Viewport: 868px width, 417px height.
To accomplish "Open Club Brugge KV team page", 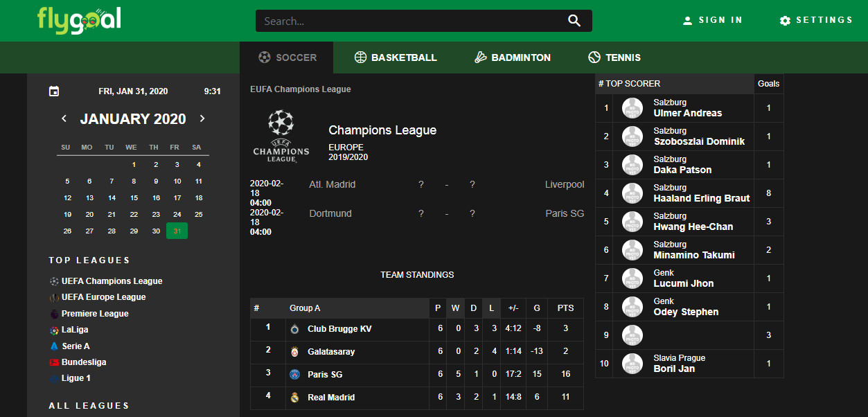I will (x=339, y=328).
